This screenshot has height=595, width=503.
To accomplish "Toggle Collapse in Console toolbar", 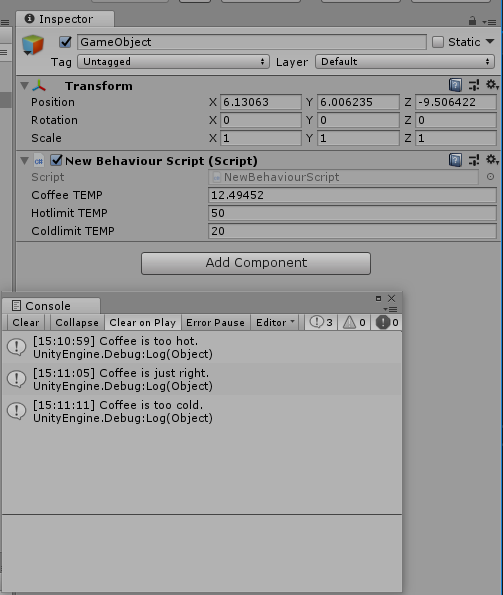I will [77, 323].
